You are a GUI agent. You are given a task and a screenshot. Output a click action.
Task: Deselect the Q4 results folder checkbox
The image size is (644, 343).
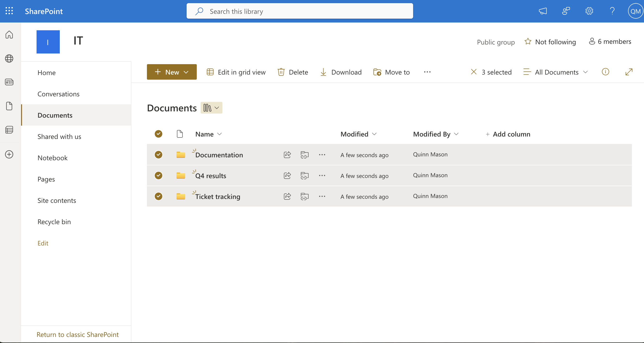(x=159, y=175)
